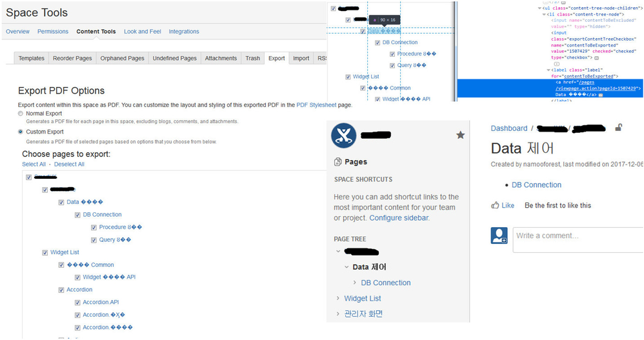Click the thumbs-up Like icon
Viewport: 644px width, 340px height.
point(495,205)
